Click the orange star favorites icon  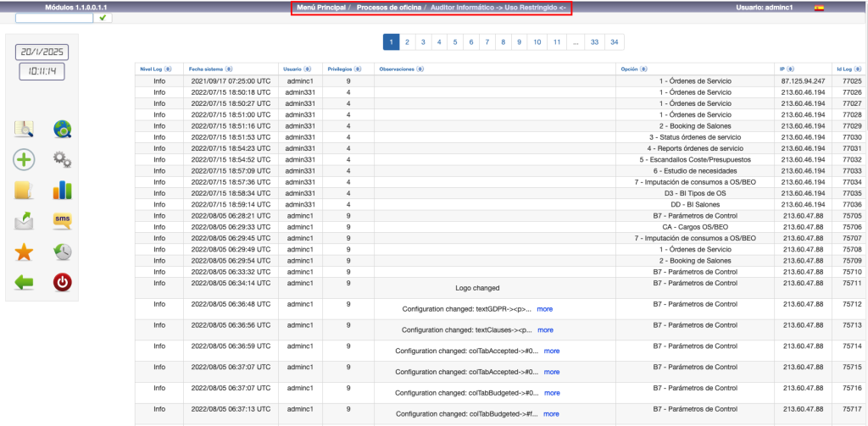[24, 252]
